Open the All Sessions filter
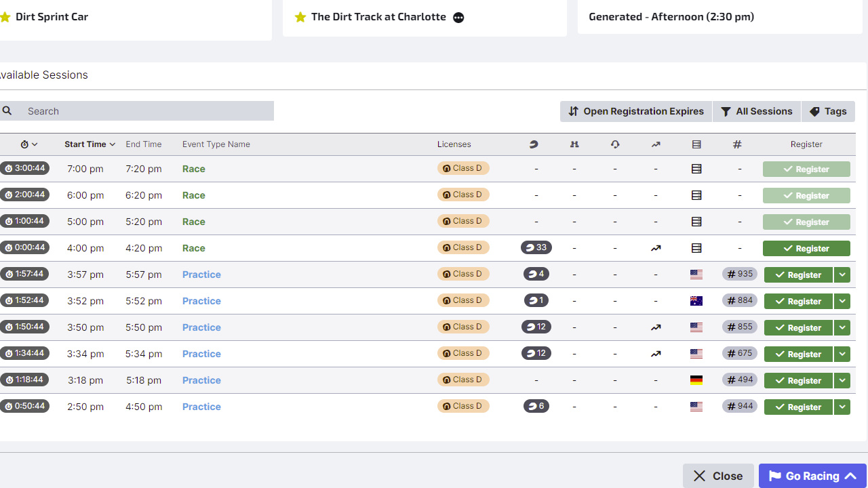This screenshot has height=488, width=868. pyautogui.click(x=757, y=111)
